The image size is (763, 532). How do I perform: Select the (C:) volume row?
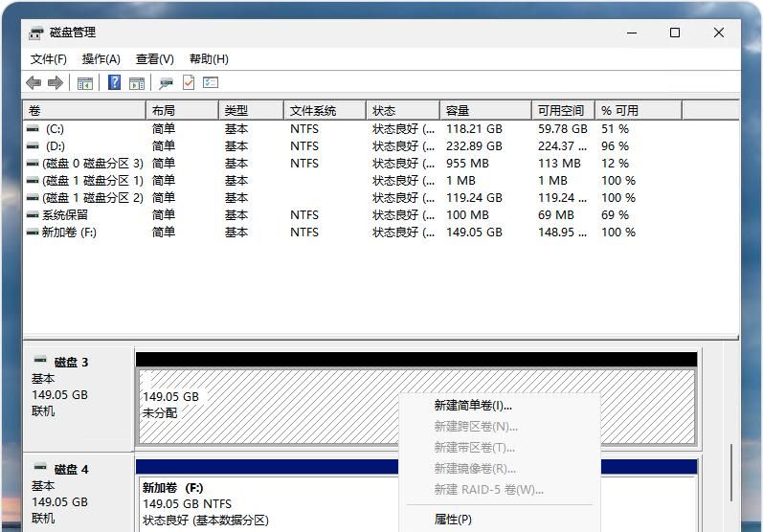(x=380, y=129)
